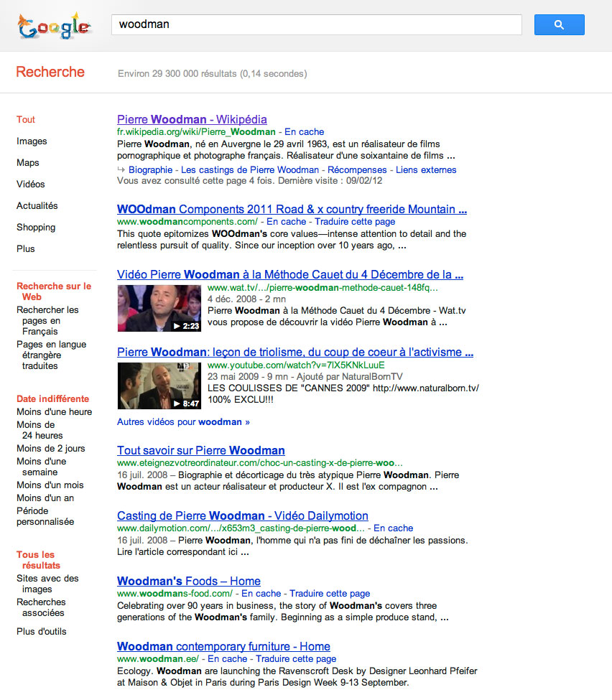
Task: Select the Images search category
Action: tap(32, 141)
